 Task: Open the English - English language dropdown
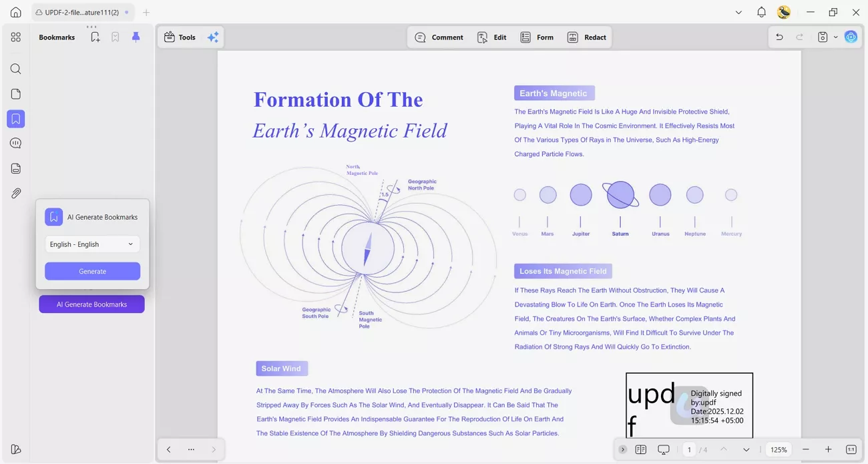click(92, 244)
